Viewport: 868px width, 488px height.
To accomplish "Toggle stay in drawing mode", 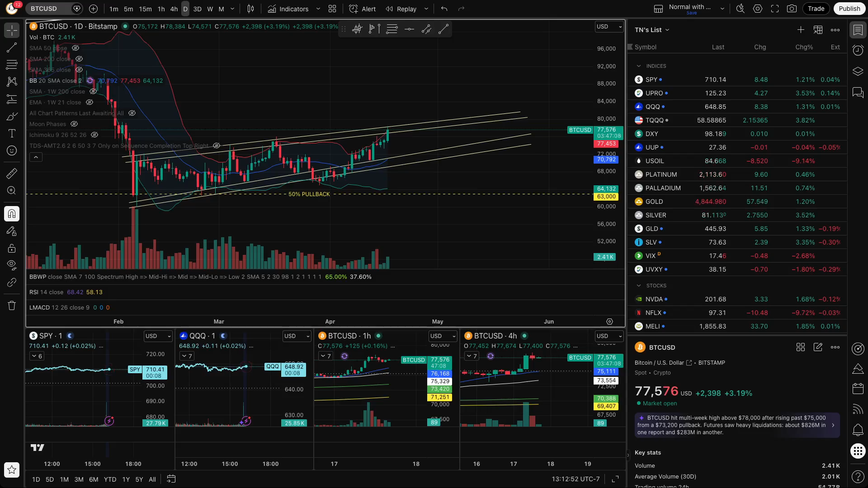I will [12, 231].
